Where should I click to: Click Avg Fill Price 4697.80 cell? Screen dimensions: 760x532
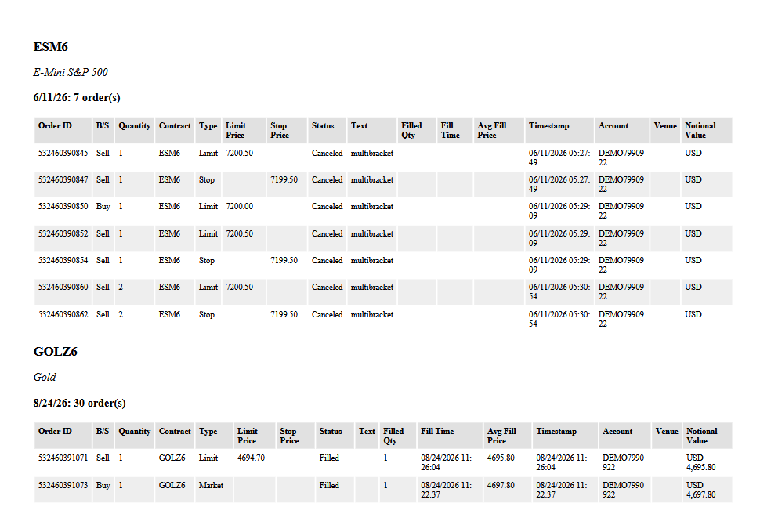(501, 486)
